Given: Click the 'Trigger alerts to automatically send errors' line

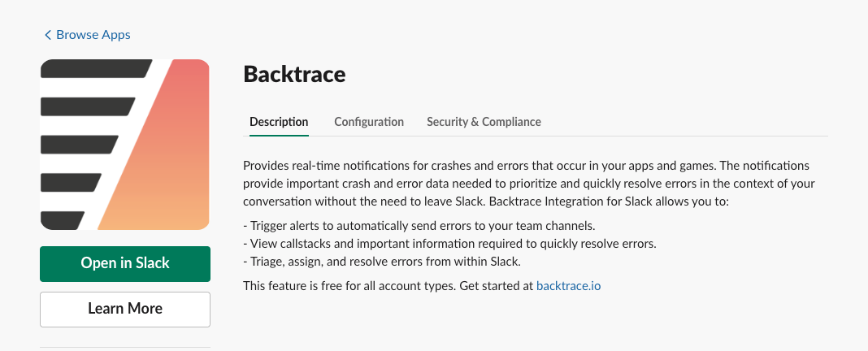Looking at the screenshot, I should pyautogui.click(x=419, y=225).
